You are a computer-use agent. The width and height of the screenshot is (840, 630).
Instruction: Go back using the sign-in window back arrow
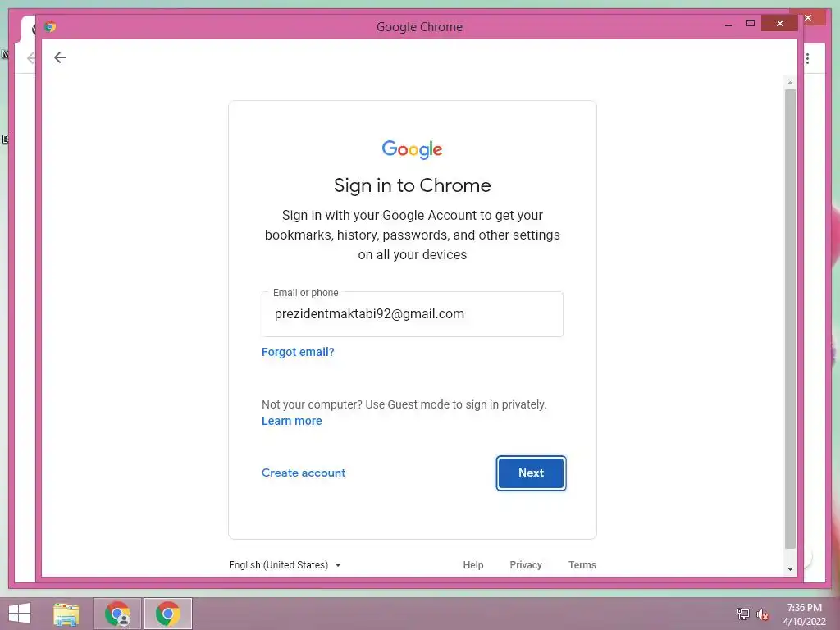tap(59, 57)
